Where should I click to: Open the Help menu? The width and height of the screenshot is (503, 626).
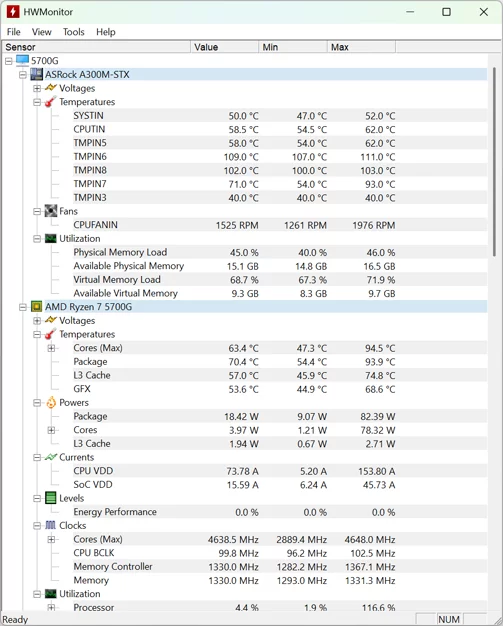(105, 32)
